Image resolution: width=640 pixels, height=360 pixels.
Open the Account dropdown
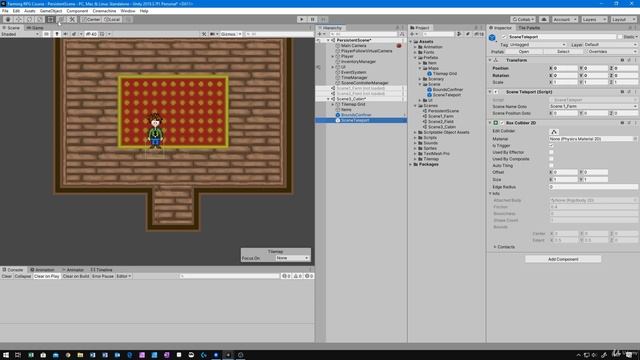pos(564,19)
